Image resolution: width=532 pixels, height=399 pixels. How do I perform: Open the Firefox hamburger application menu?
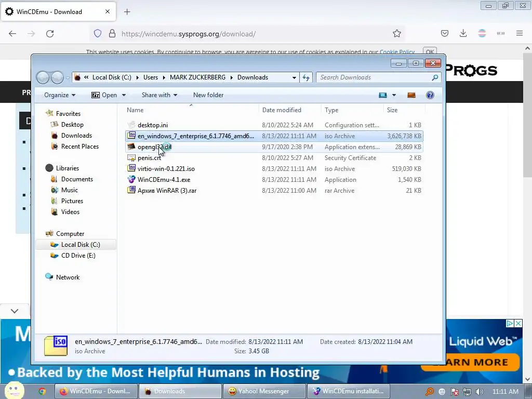tap(520, 33)
